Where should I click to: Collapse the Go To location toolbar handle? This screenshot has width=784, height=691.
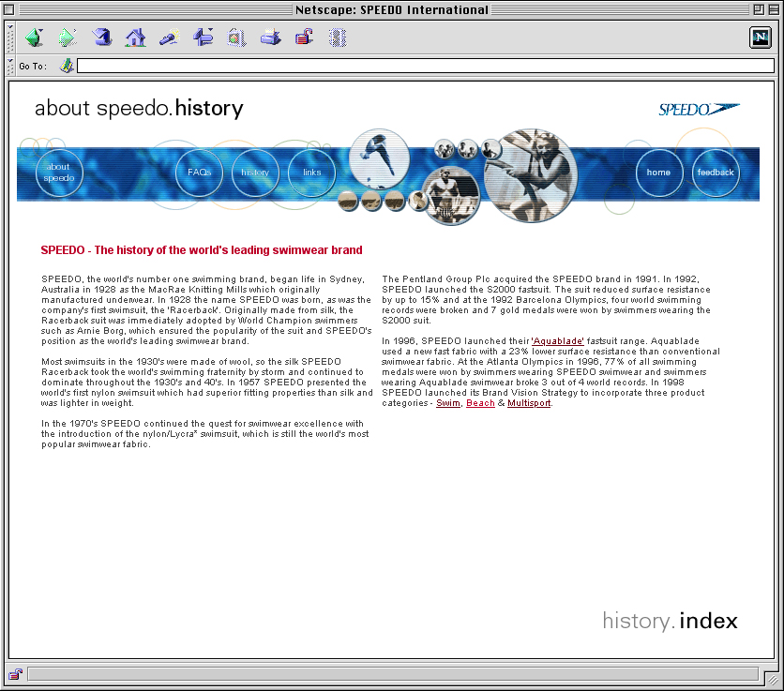pos(11,66)
